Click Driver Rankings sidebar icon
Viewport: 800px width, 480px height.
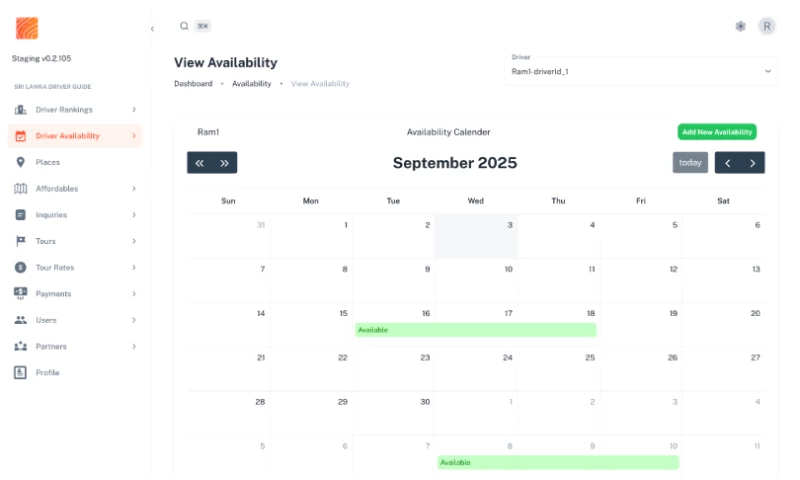[20, 110]
